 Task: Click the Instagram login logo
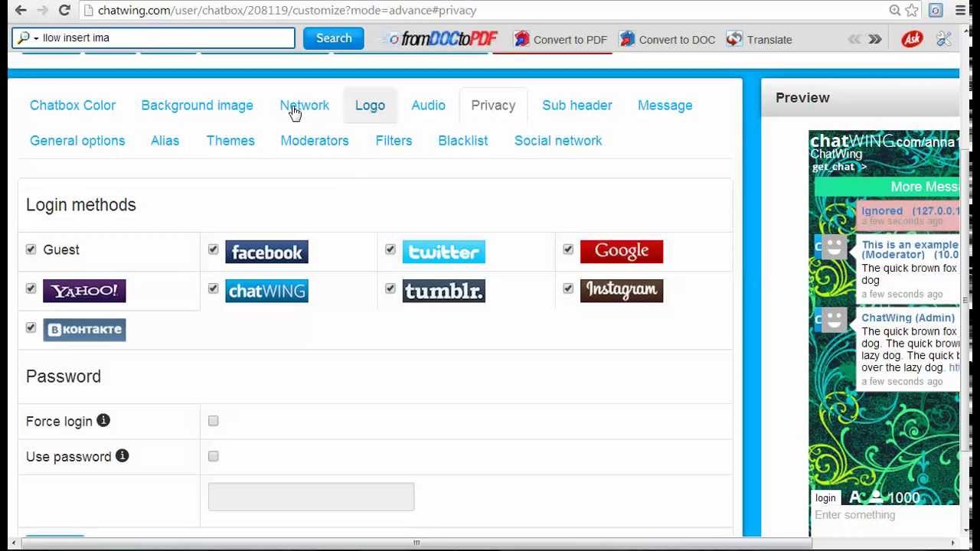622,290
